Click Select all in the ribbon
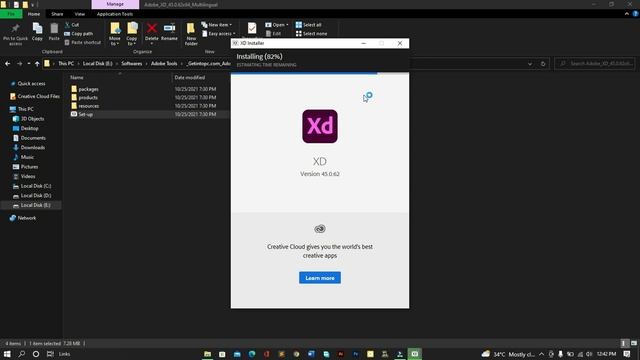The width and height of the screenshot is (640, 360). [x=309, y=25]
